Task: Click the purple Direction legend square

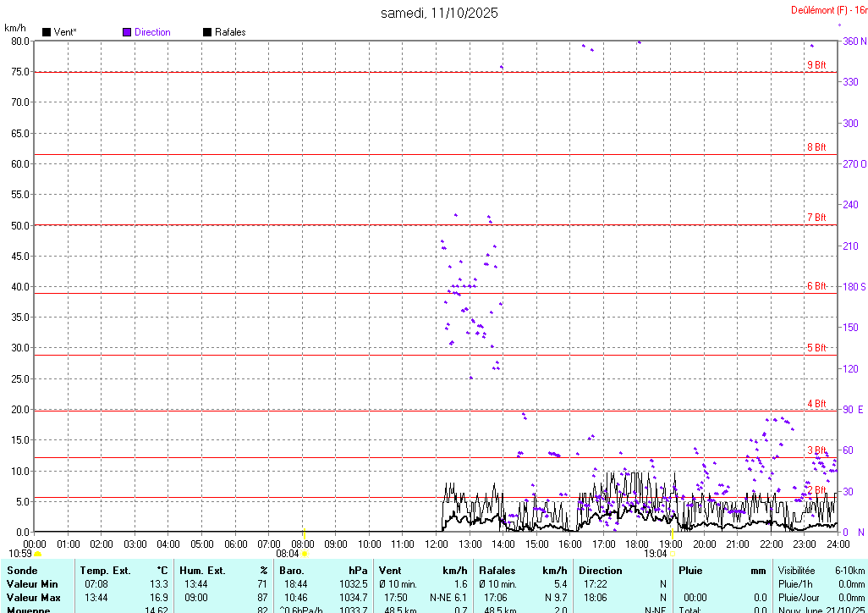Action: click(x=127, y=32)
